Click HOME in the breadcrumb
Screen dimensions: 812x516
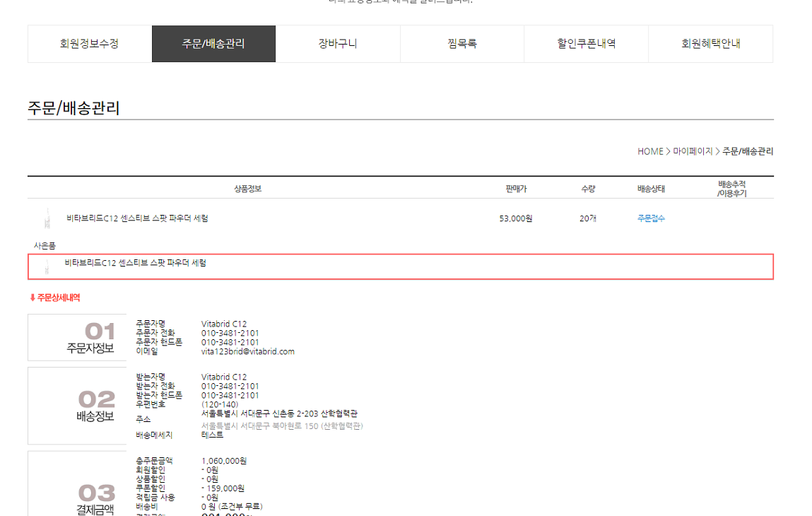point(650,151)
